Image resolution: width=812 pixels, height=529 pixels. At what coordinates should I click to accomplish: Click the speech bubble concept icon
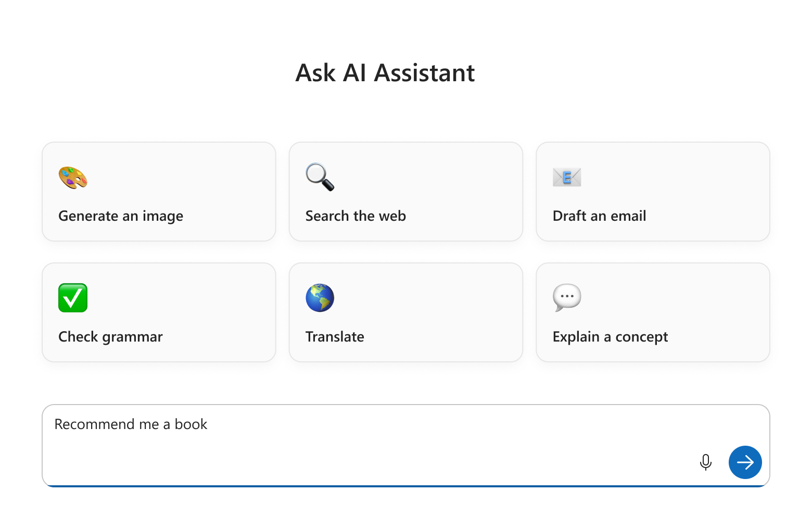coord(567,298)
